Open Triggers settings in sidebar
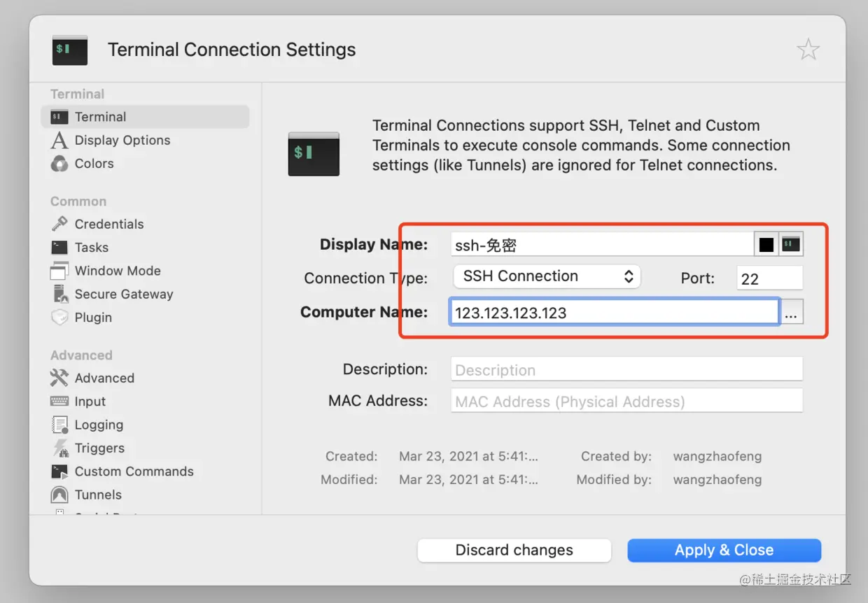 point(99,448)
